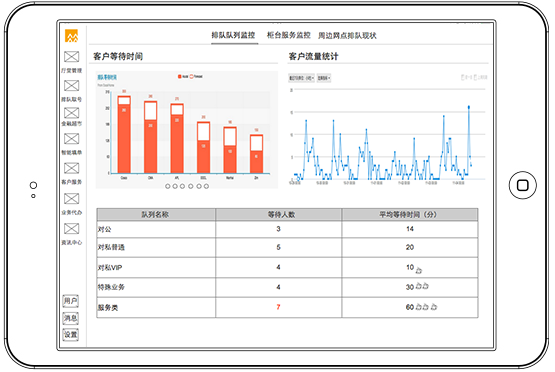Select last pagination dot below bar chart

pos(206,186)
